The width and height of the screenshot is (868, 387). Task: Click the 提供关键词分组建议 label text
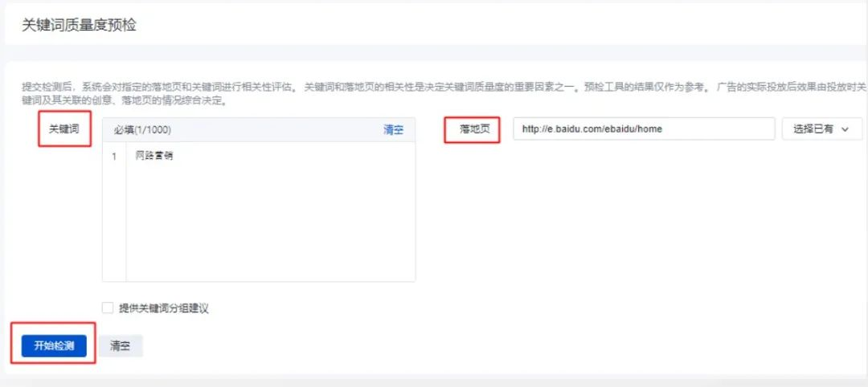pos(164,308)
